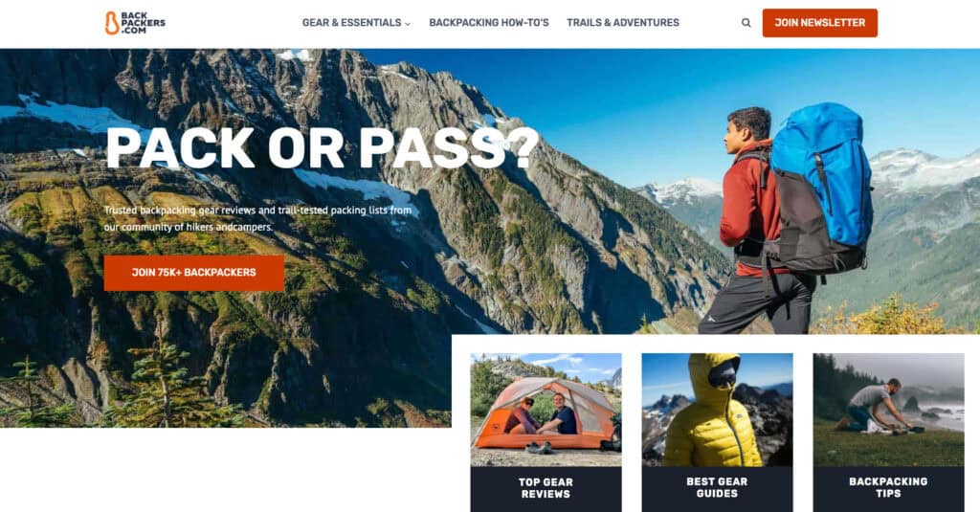Expand the Gear & Essentials chevron arrow
The width and height of the screenshot is (980, 512).
click(x=408, y=24)
